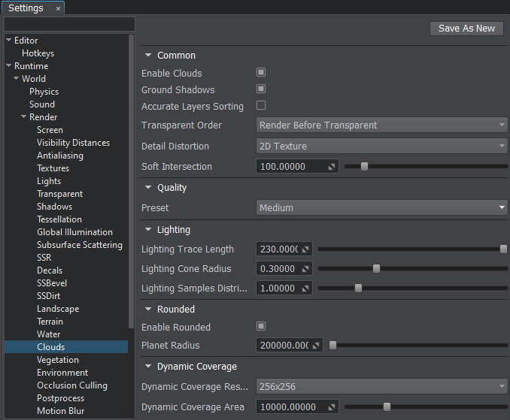This screenshot has width=510, height=420.
Task: Open the Transparent Order dropdown
Action: point(382,125)
